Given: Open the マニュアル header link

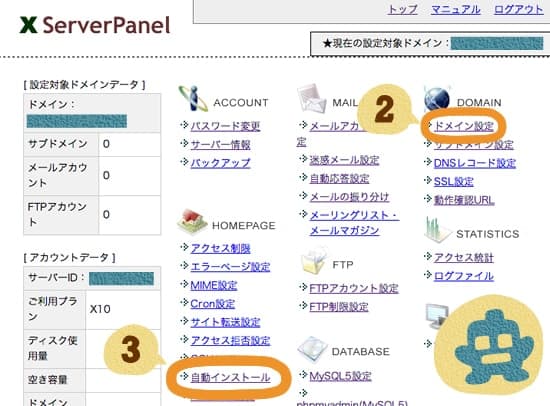Looking at the screenshot, I should (x=456, y=9).
